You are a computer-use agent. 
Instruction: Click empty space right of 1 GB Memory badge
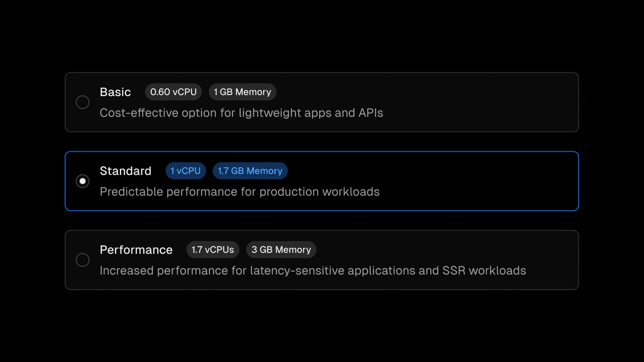423,92
